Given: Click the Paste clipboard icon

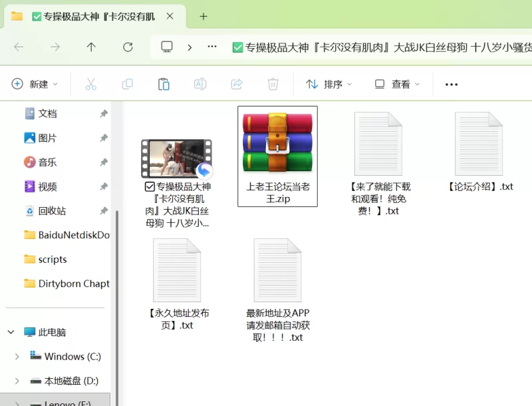Looking at the screenshot, I should click(164, 84).
